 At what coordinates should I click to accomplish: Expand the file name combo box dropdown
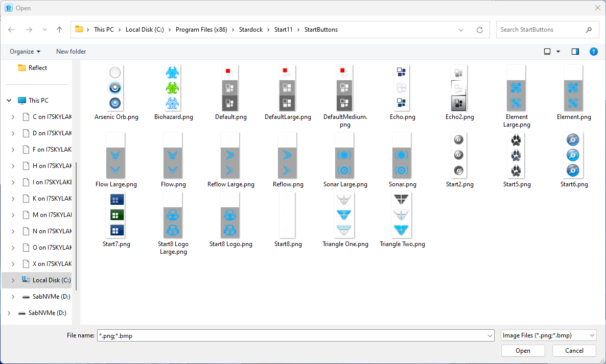coord(490,335)
